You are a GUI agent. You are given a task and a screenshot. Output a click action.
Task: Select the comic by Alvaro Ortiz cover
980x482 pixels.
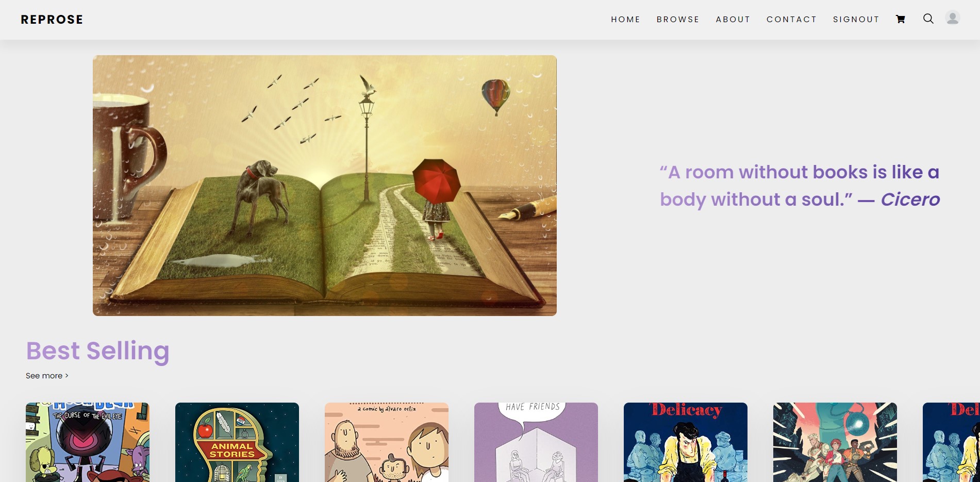[x=387, y=442]
